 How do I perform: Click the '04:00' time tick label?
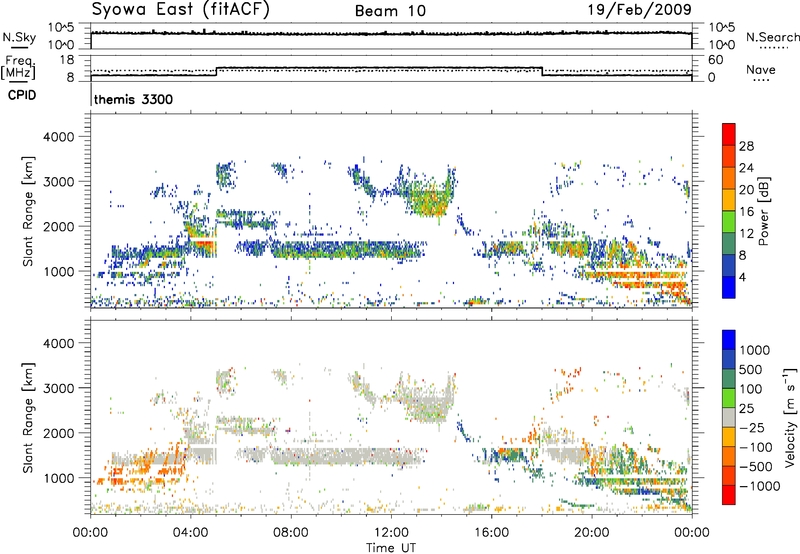190,533
